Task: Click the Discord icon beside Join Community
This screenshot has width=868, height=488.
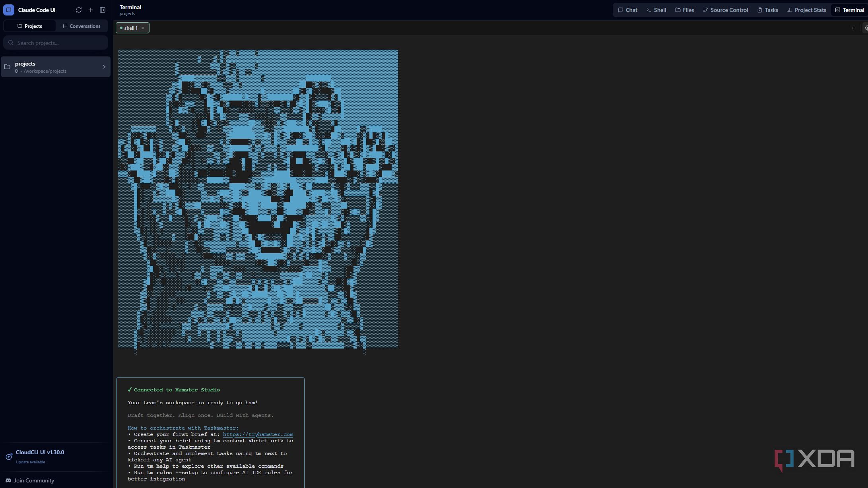Action: [x=8, y=480]
